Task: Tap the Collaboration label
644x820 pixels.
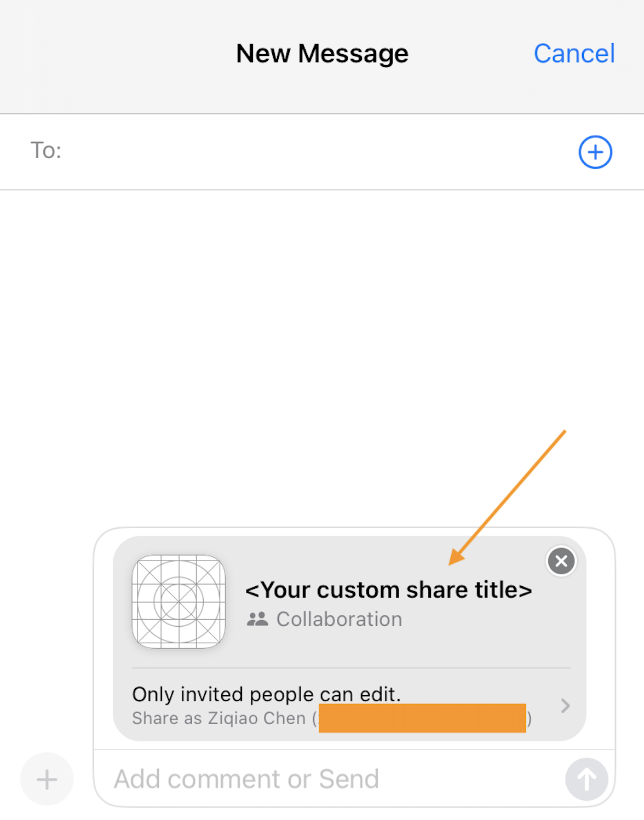Action: [x=339, y=619]
